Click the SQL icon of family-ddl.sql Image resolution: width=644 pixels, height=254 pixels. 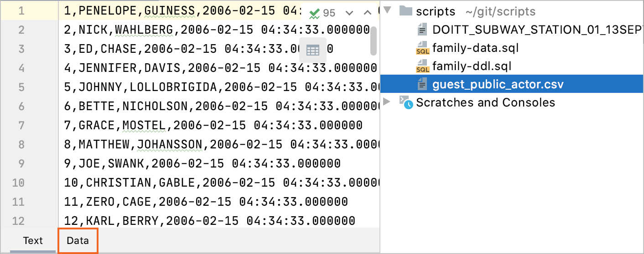[423, 66]
